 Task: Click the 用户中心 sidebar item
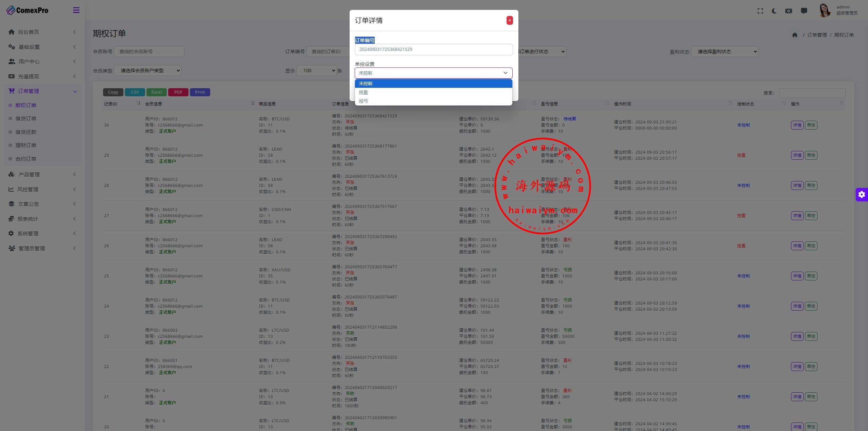pyautogui.click(x=29, y=61)
